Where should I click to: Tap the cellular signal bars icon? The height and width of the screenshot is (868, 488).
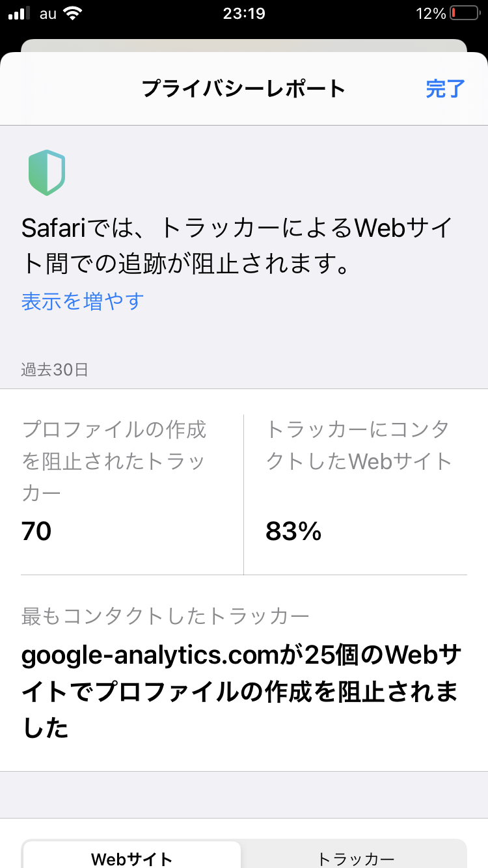[x=20, y=14]
